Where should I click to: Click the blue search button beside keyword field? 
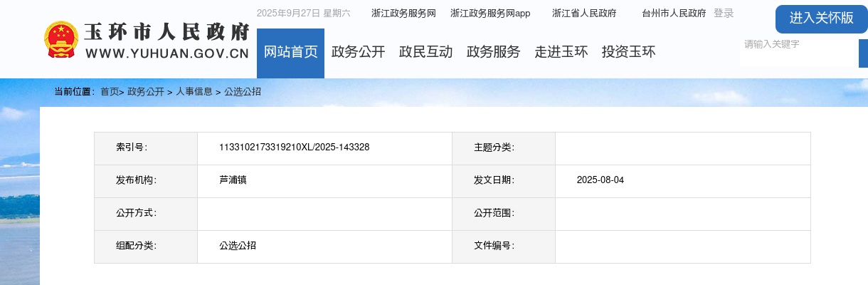click(x=863, y=53)
